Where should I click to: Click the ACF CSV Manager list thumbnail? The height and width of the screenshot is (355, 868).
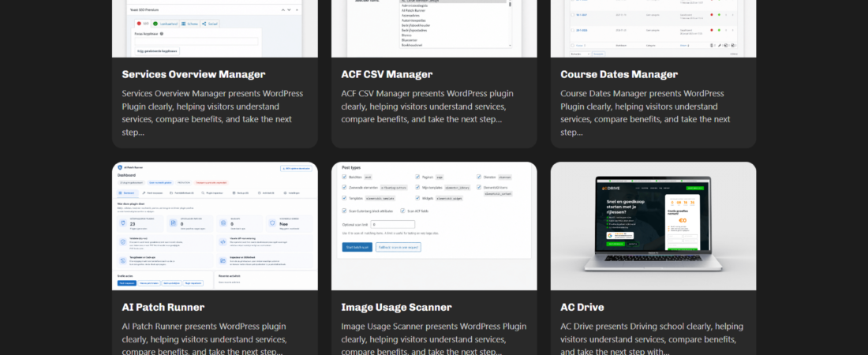[434, 29]
